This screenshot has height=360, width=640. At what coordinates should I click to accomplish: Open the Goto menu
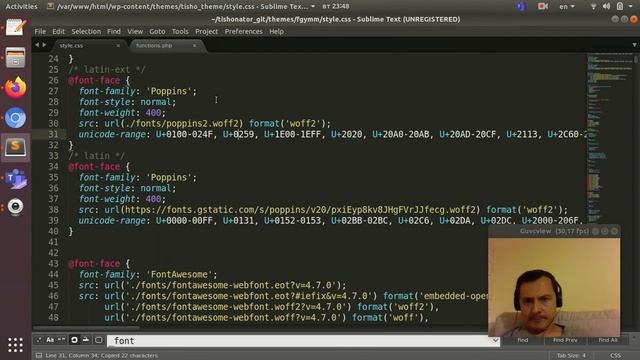point(157,31)
